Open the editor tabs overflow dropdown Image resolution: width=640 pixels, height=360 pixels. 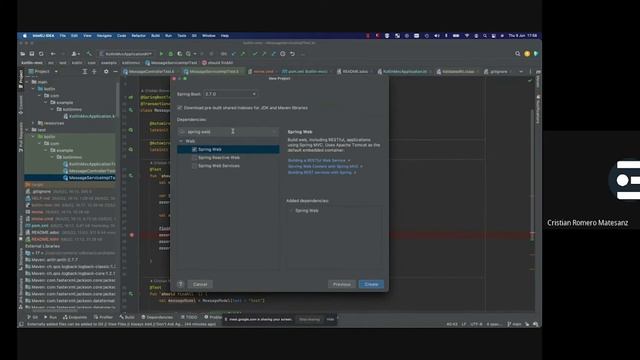(x=521, y=71)
